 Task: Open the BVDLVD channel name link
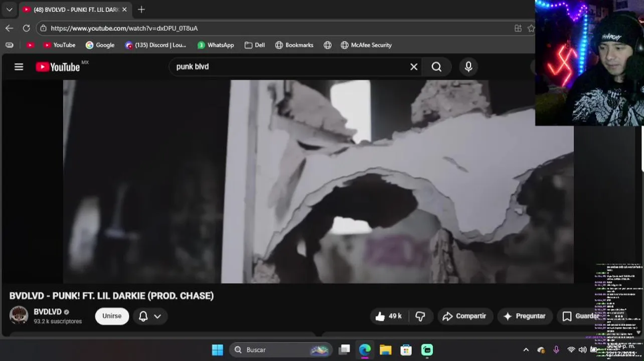click(48, 312)
